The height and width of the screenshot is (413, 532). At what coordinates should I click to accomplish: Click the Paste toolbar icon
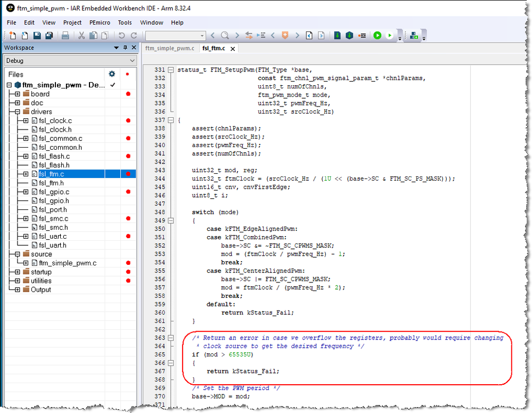(105, 35)
